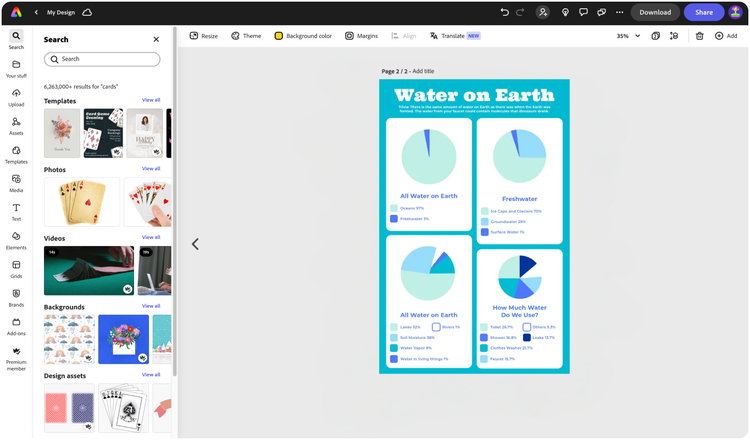This screenshot has height=440, width=750.
Task: Click the Freshwater chart title
Action: [519, 198]
